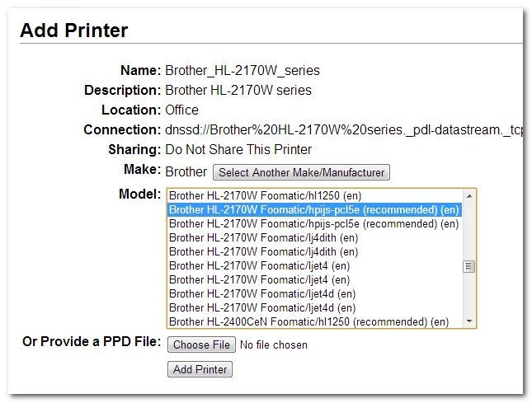Image resolution: width=532 pixels, height=403 pixels.
Task: Pick the lower HL-2170W Foomatic/ljet4 (en) entry
Action: [314, 280]
